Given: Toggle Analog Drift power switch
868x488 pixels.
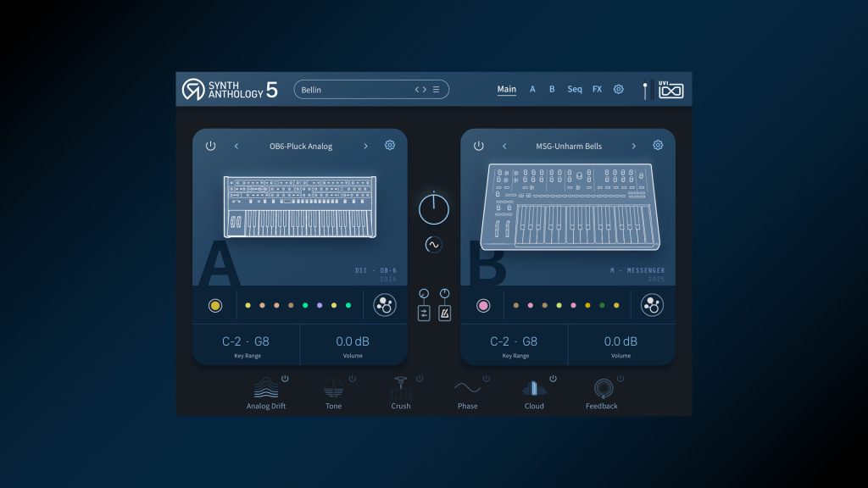Looking at the screenshot, I should click(x=285, y=379).
